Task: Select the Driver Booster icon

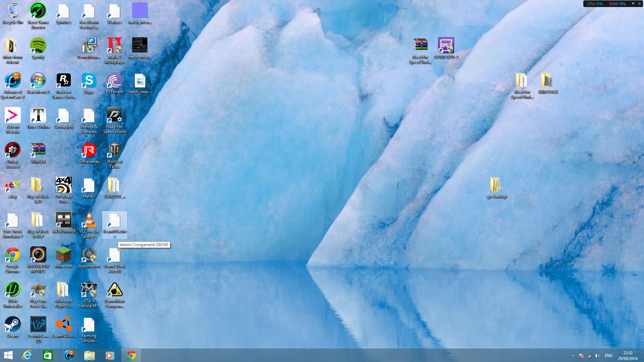Action: [12, 156]
